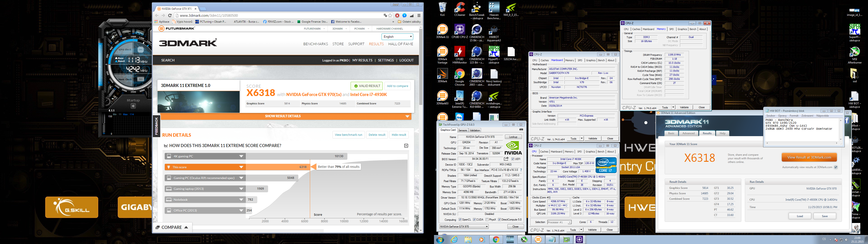Switch to Sensors tab in GPU-Z
This screenshot has width=868, height=244.
click(463, 130)
